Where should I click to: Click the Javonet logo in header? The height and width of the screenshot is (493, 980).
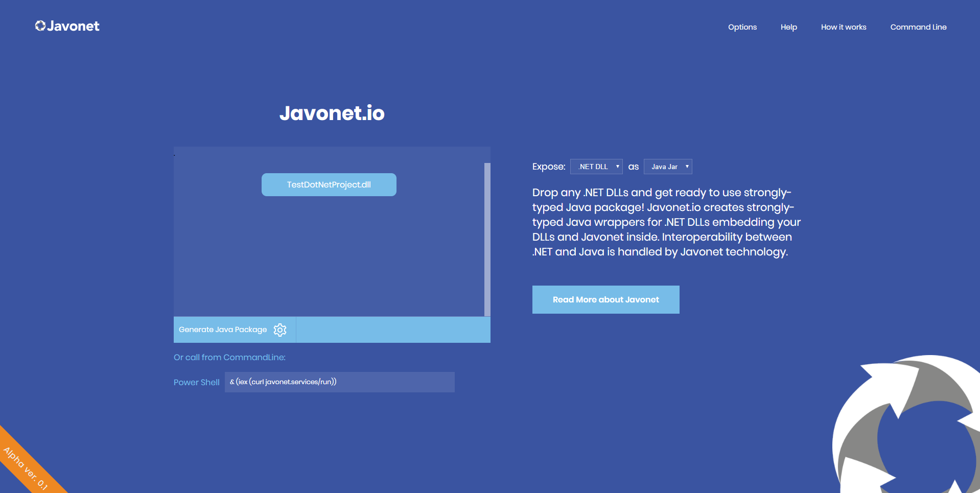[67, 26]
